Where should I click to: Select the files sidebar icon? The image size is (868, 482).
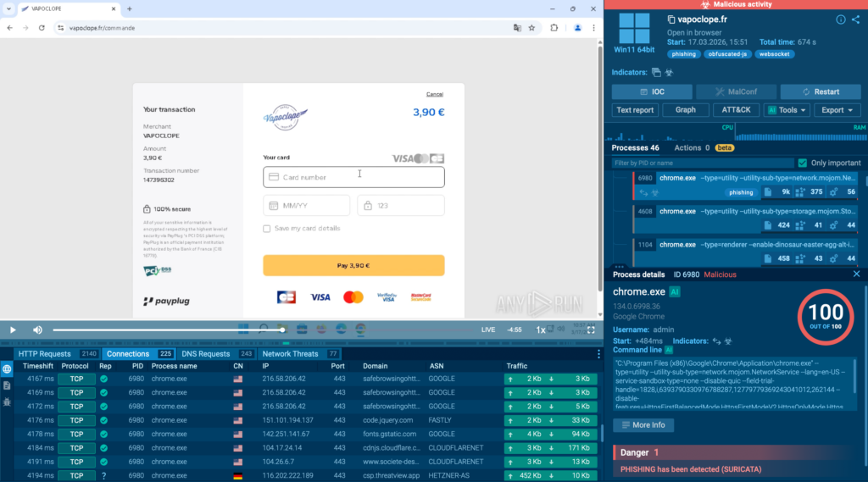[x=7, y=385]
